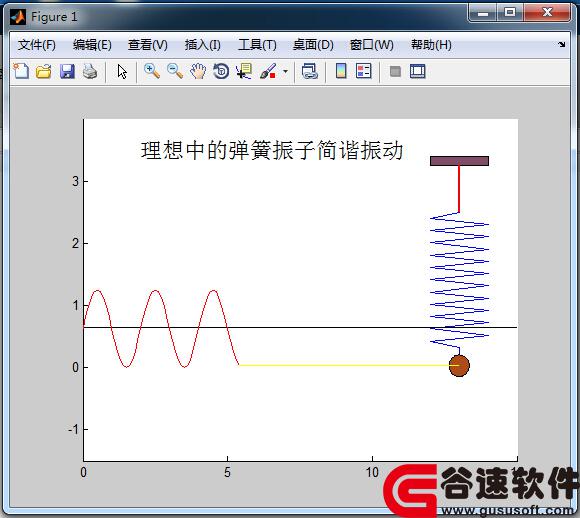Insert a Legend using toolbar icon
This screenshot has height=518, width=580.
pyautogui.click(x=364, y=71)
